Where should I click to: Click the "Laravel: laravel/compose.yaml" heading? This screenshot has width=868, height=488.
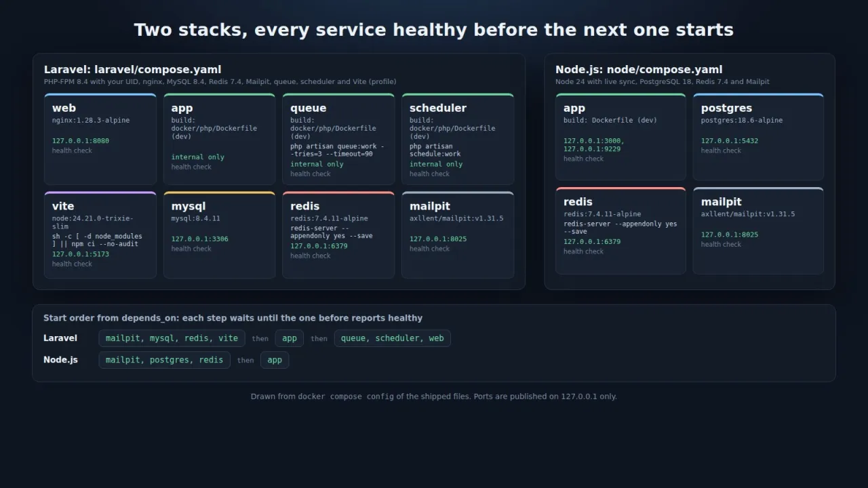point(133,69)
